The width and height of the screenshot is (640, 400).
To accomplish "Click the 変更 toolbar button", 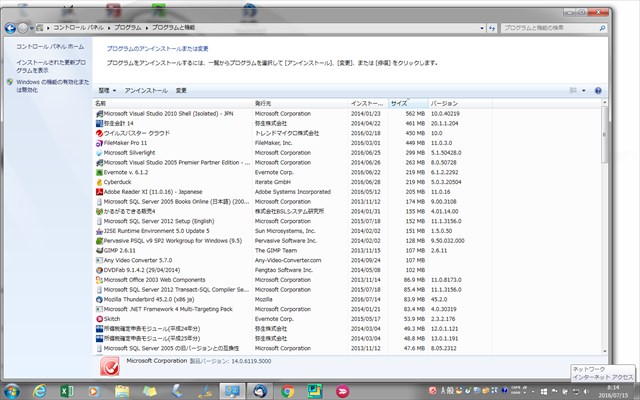I will point(181,91).
